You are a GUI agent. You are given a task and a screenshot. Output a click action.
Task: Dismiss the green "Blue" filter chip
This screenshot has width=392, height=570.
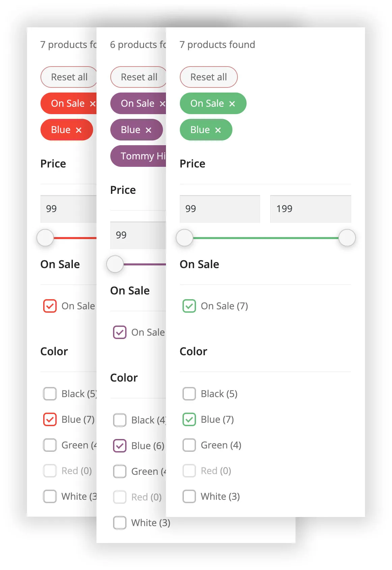pyautogui.click(x=218, y=130)
